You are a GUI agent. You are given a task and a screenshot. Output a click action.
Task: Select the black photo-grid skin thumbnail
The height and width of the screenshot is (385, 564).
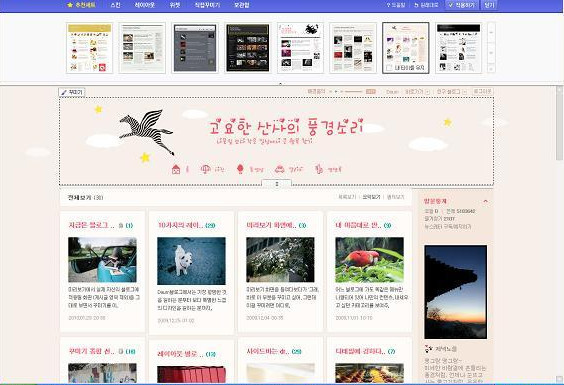tap(248, 47)
